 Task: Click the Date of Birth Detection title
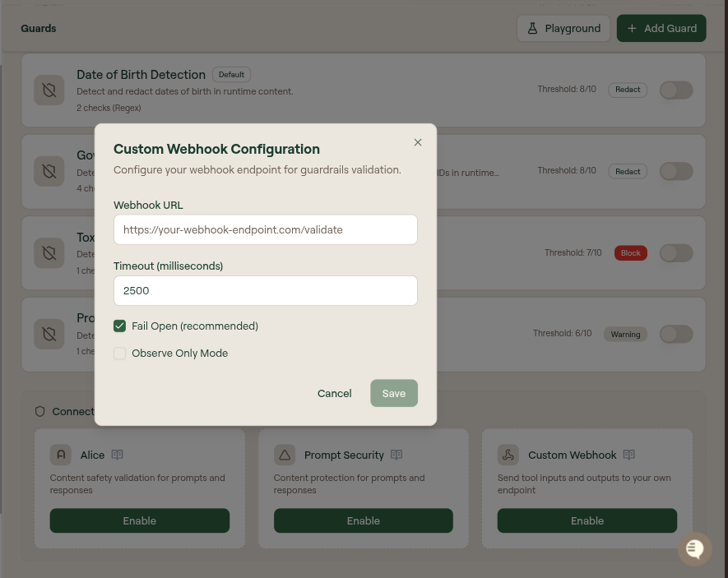[x=141, y=75]
